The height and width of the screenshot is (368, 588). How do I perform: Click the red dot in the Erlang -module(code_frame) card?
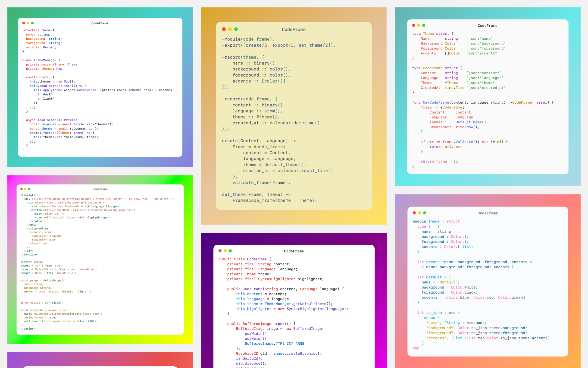pyautogui.click(x=224, y=29)
